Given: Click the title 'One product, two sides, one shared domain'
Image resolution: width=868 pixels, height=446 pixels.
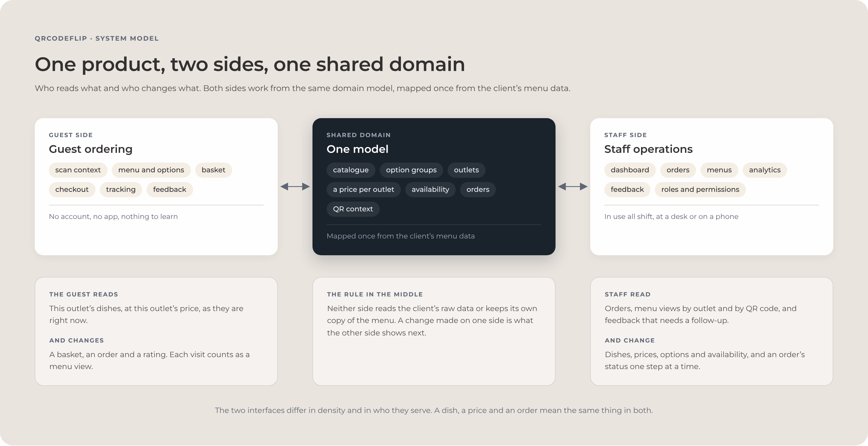Looking at the screenshot, I should (x=250, y=64).
